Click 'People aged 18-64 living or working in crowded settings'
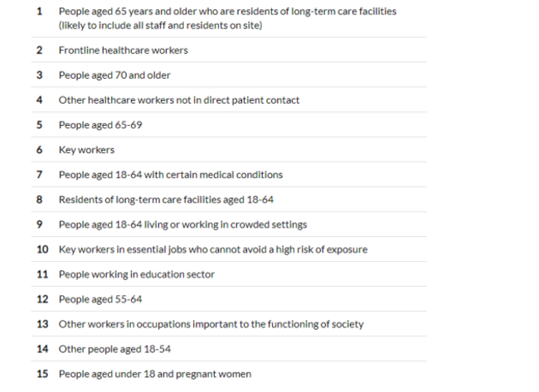539x392 pixels. pos(182,225)
